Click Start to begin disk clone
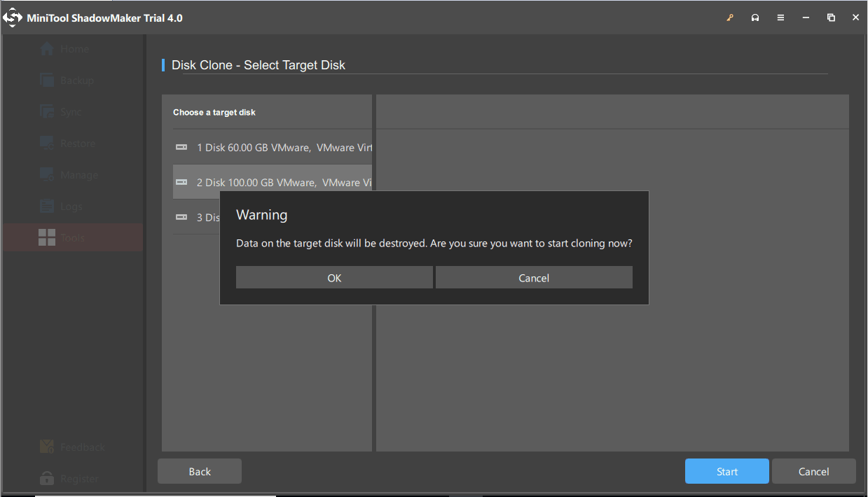The width and height of the screenshot is (868, 497). tap(726, 471)
